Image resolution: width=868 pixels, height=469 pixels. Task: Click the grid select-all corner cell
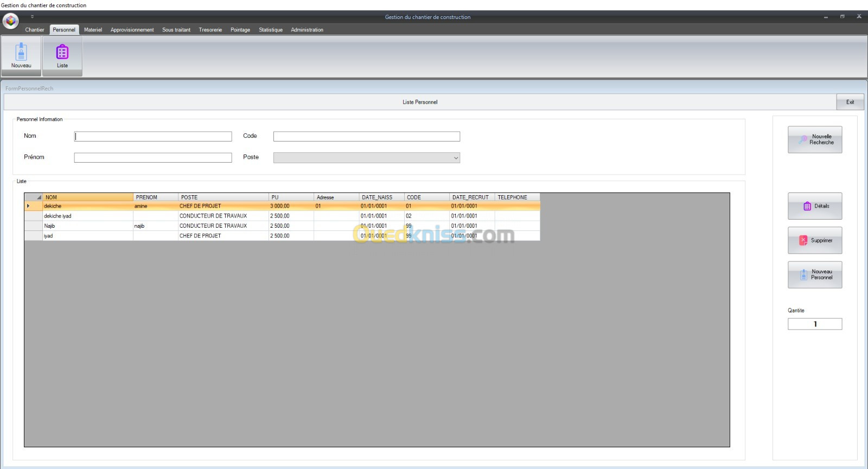click(34, 197)
